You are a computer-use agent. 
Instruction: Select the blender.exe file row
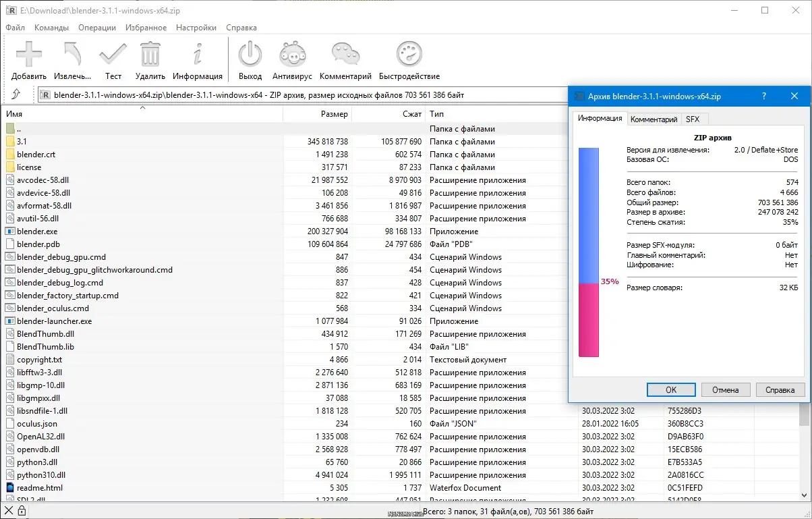(x=37, y=231)
